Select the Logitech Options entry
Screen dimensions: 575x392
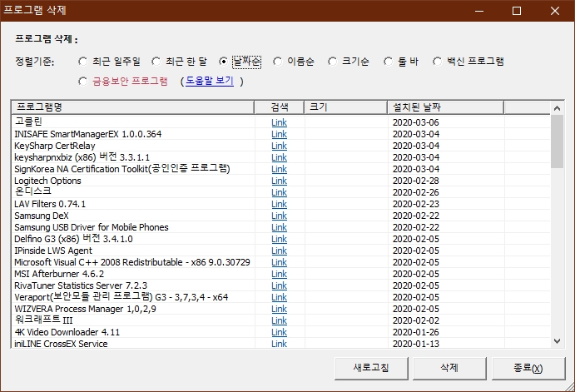(280, 181)
